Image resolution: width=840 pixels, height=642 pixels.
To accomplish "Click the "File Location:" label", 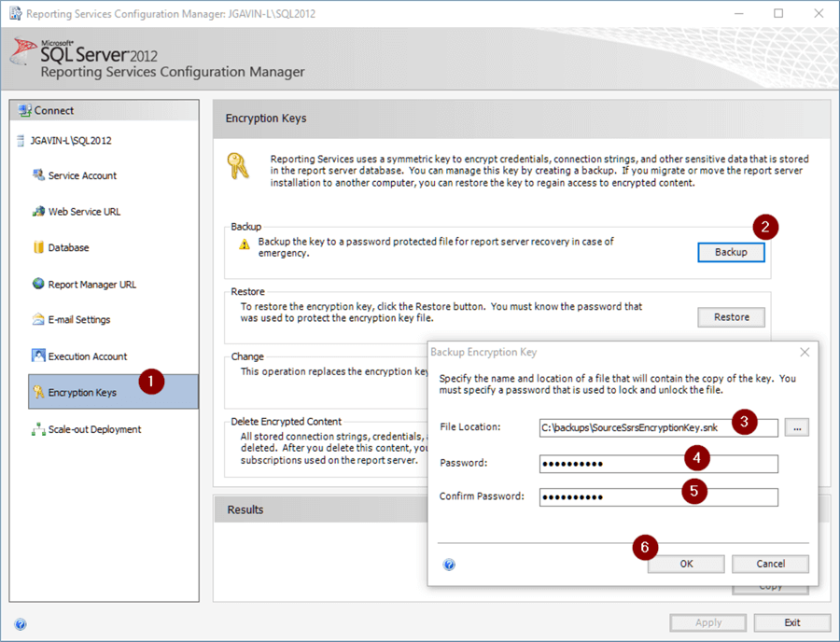I will 469,426.
